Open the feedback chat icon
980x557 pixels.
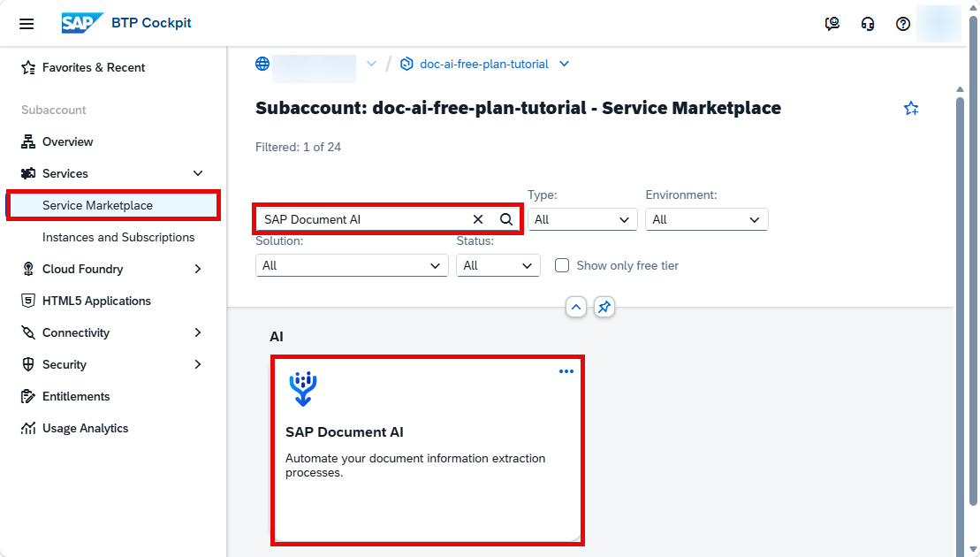(x=832, y=24)
